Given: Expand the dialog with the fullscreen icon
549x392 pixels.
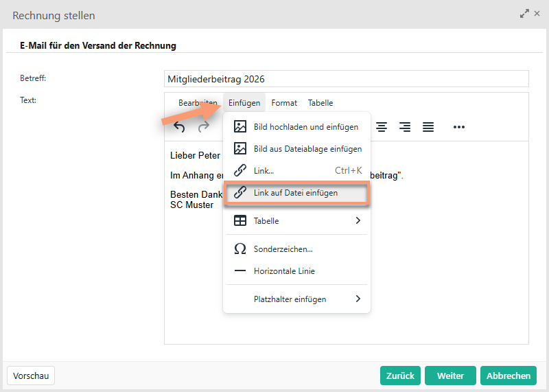Looking at the screenshot, I should [524, 14].
